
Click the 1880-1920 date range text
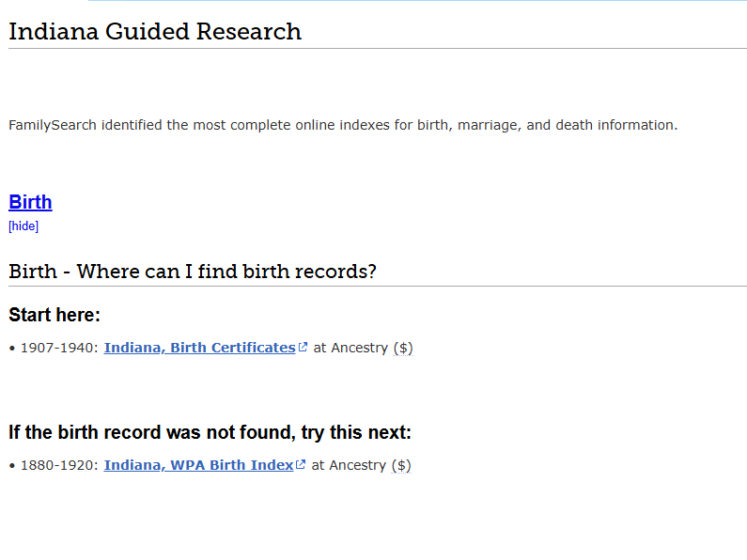pos(59,465)
